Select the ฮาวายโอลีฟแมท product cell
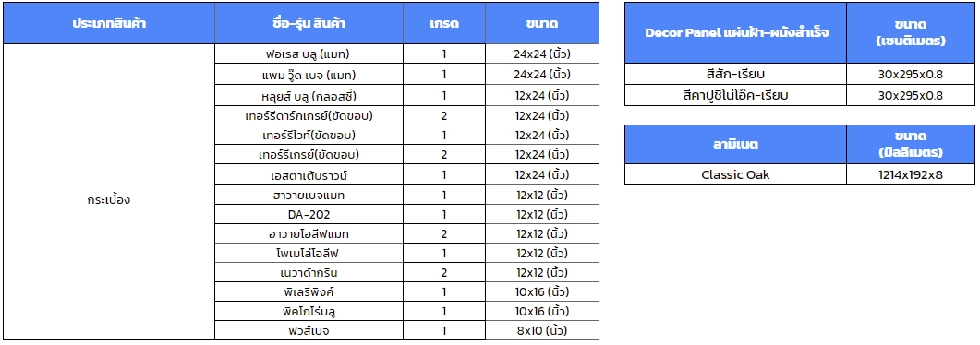 pos(309,234)
